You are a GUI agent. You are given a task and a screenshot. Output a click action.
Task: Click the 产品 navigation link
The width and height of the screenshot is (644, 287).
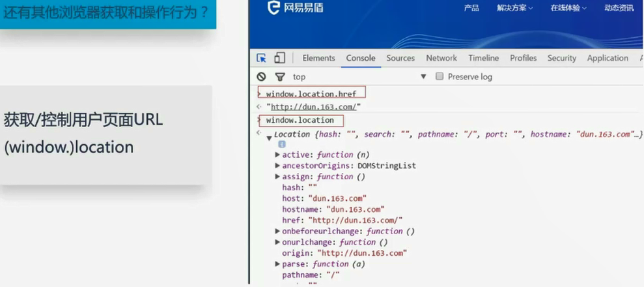[471, 8]
